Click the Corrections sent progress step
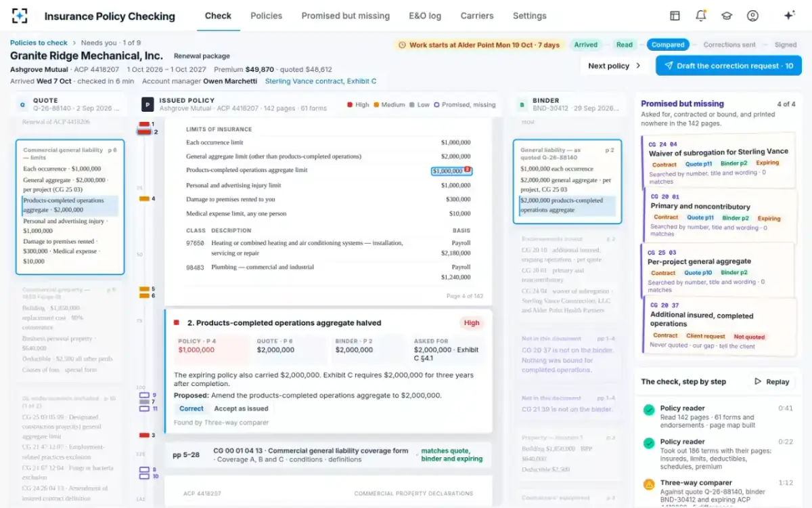 coord(729,45)
